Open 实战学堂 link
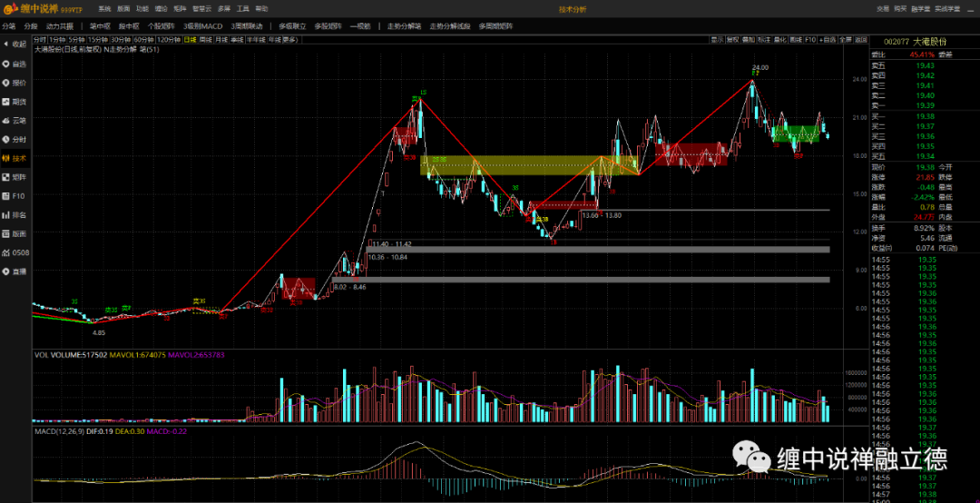The width and height of the screenshot is (980, 503). click(947, 9)
